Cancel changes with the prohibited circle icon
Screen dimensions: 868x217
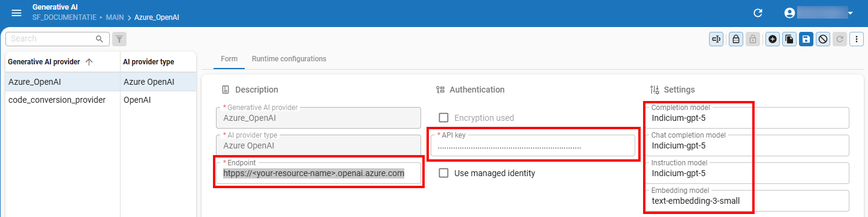[x=823, y=39]
